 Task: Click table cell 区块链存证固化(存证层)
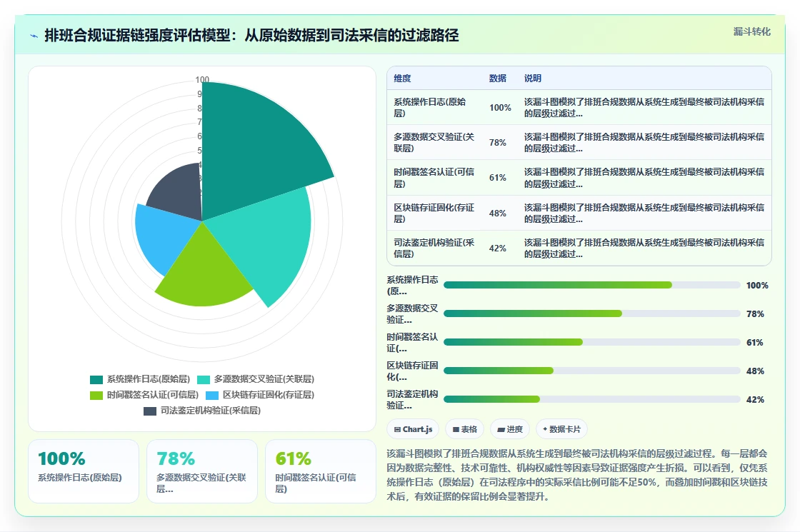(434, 213)
